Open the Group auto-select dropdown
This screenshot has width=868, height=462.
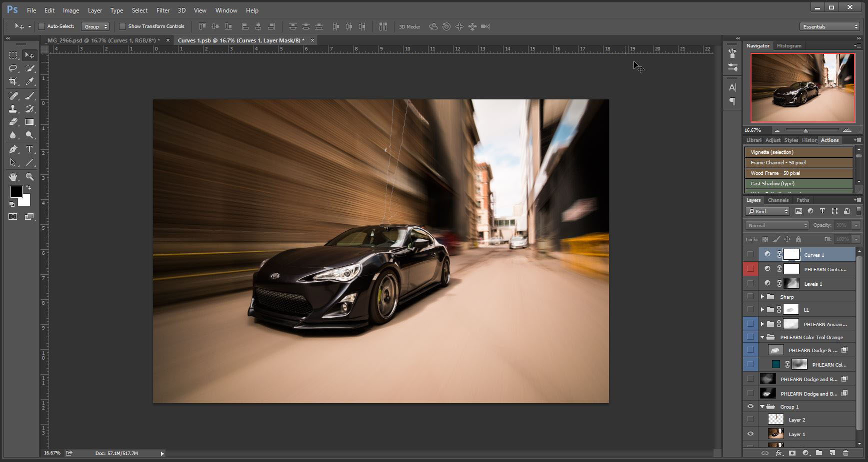[x=95, y=26]
